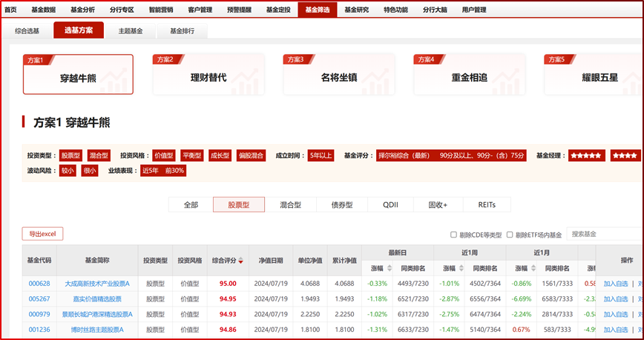Screen dimensions: 644x340
Task: Select the 方案2 理财替代 card
Action: click(208, 74)
